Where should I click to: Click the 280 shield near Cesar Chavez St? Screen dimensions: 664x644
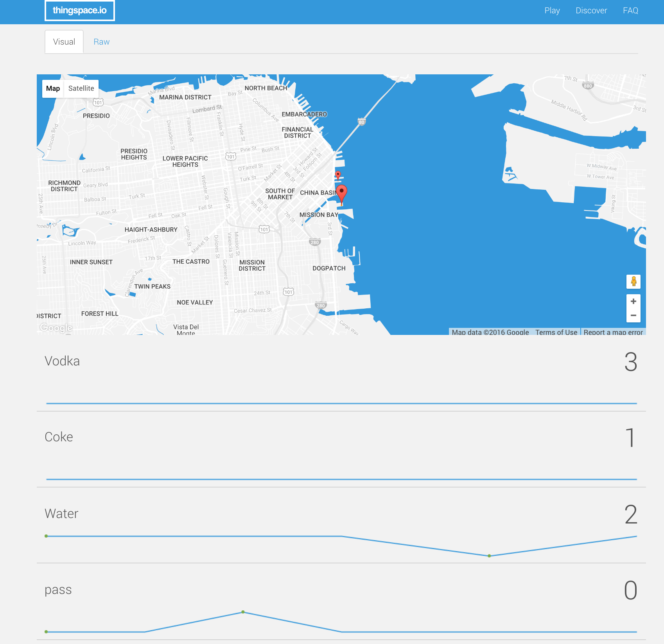321,306
